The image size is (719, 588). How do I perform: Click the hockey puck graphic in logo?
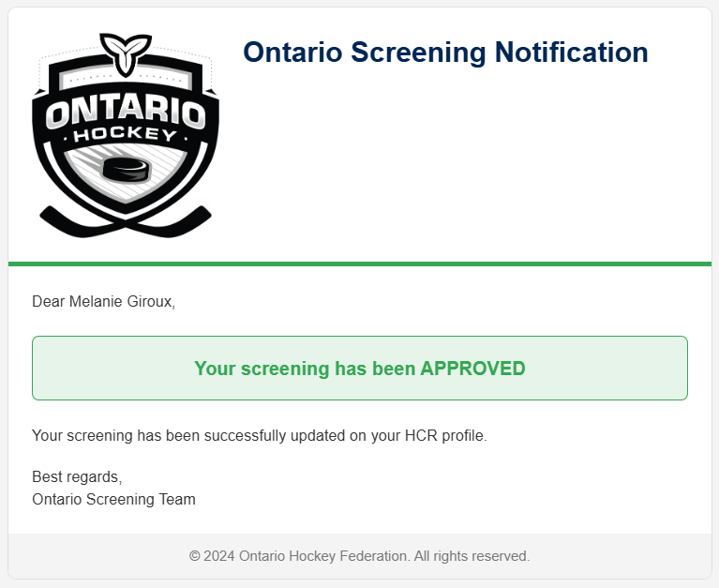click(127, 169)
